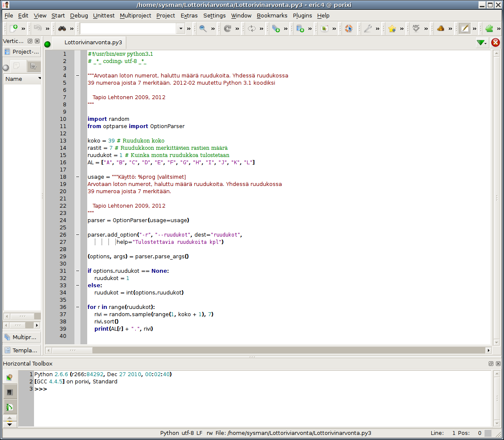Close the Vertical Toolbox panel
504x440 pixels.
[37, 41]
